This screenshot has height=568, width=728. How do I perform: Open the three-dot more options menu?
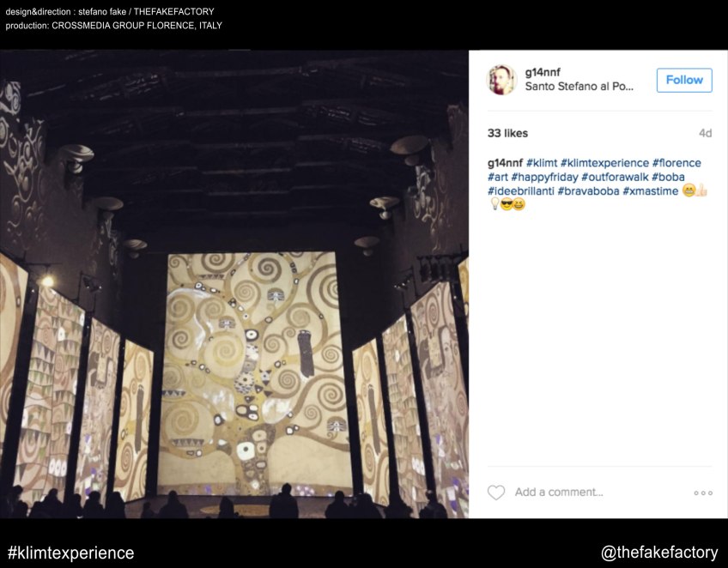(x=703, y=492)
